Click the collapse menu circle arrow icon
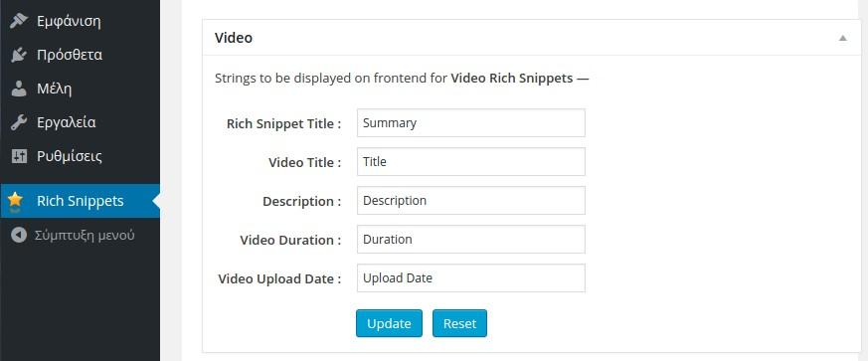 (x=19, y=236)
